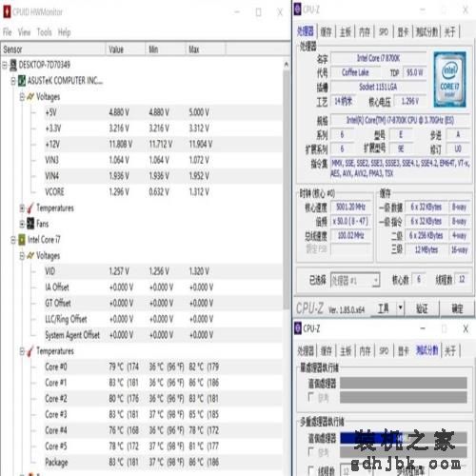
Task: Switch to SPD tab in CPU-Z processor window
Action: click(x=384, y=31)
